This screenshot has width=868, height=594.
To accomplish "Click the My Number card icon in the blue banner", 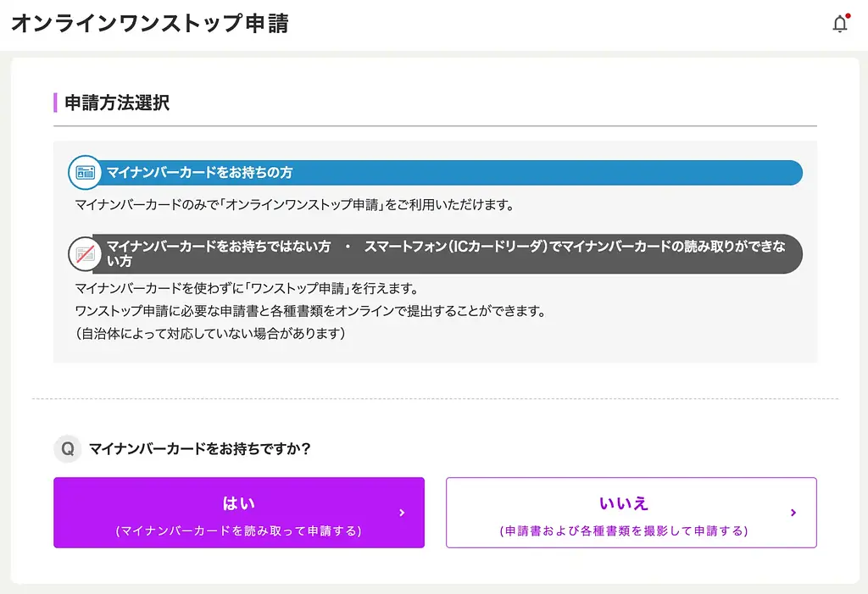I will coord(85,172).
